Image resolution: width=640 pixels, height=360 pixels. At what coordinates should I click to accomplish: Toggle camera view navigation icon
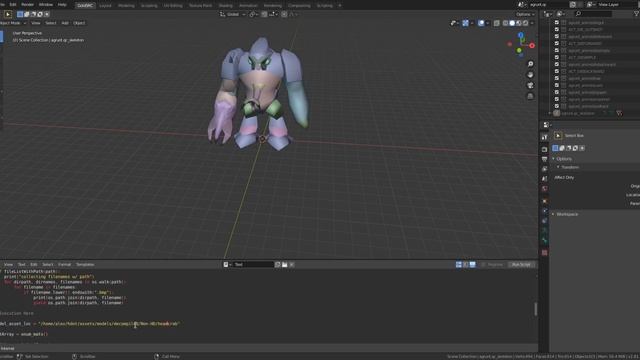(x=530, y=85)
